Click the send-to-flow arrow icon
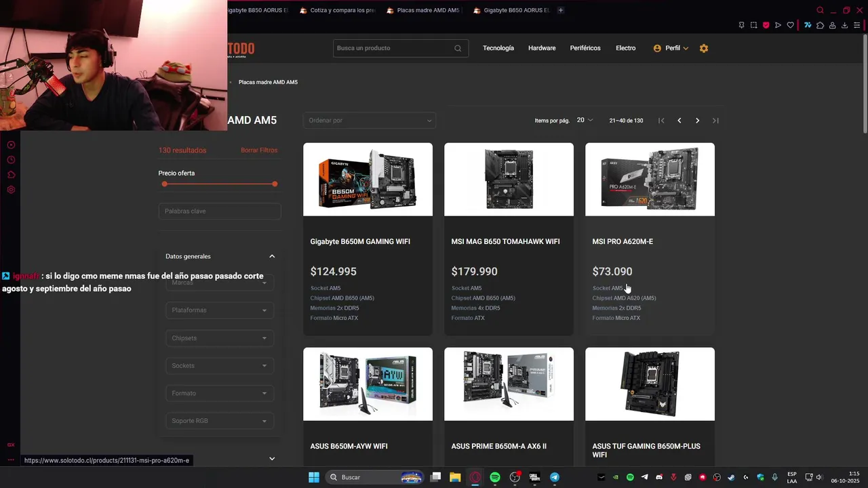The height and width of the screenshot is (488, 868). [x=778, y=25]
